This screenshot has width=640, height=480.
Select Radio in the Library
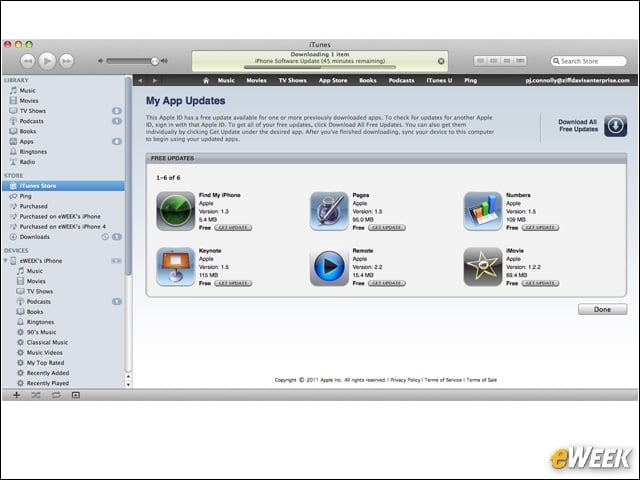tap(63, 162)
